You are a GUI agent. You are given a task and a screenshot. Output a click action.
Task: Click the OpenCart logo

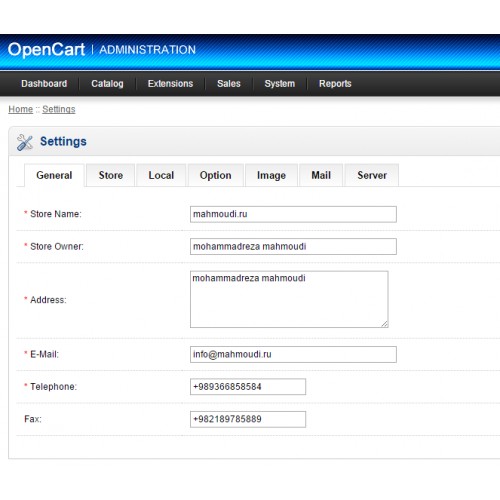tap(46, 50)
